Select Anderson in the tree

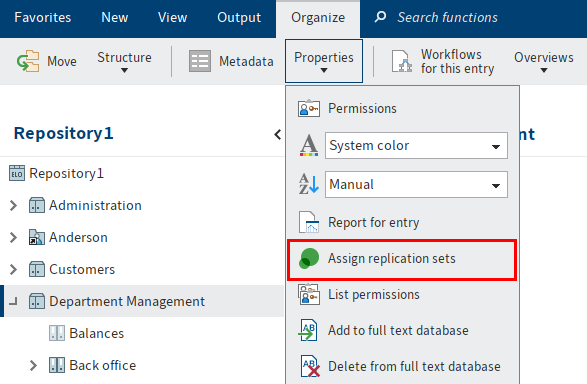click(78, 237)
